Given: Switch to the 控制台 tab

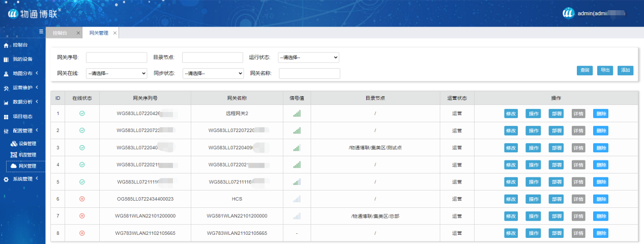Looking at the screenshot, I should [60, 33].
